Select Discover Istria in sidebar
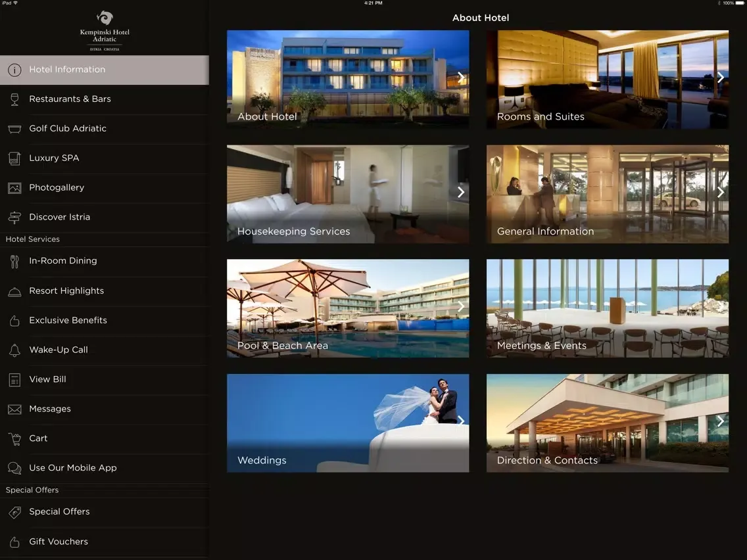This screenshot has height=560, width=747. 105,218
